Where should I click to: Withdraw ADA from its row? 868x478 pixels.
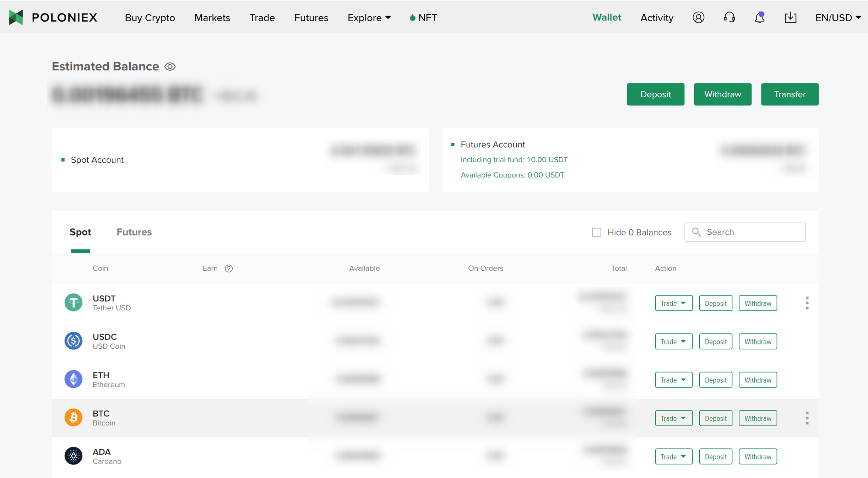tap(758, 456)
